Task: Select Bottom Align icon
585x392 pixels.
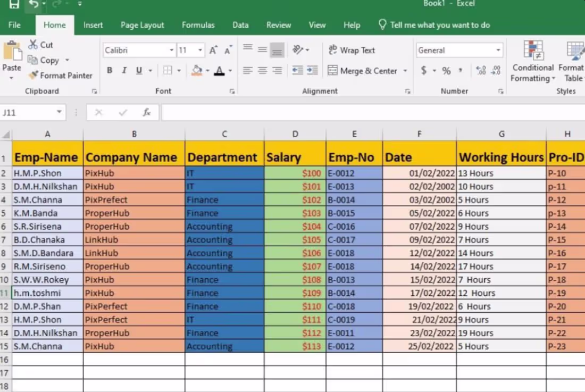Action: click(277, 50)
